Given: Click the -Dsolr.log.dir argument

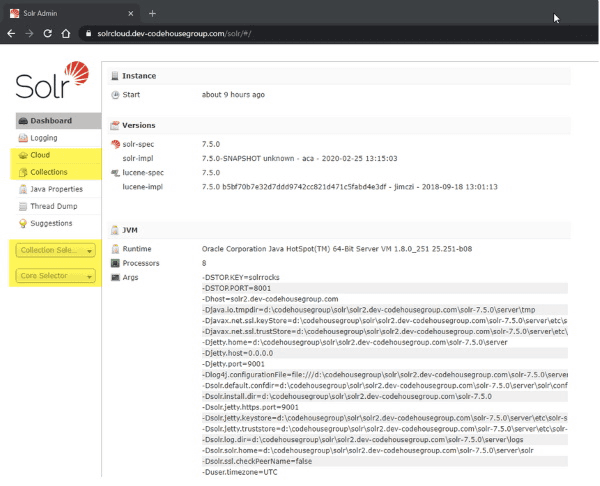Looking at the screenshot, I should (362, 440).
